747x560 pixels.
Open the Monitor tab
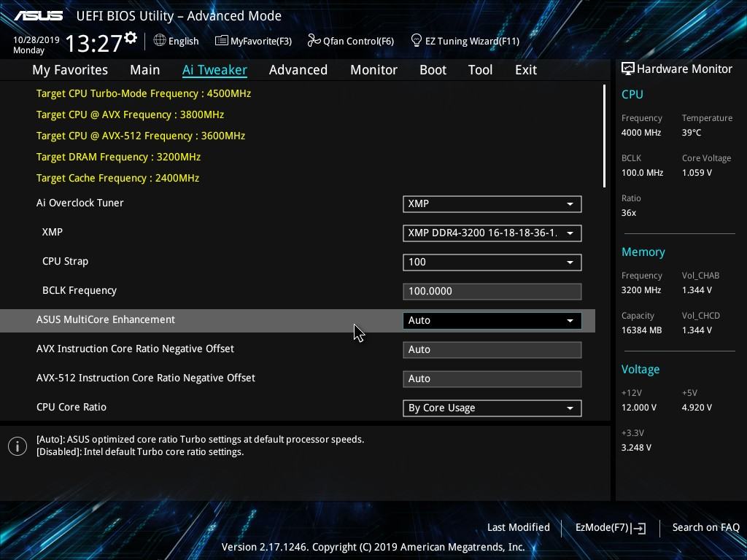tap(374, 70)
